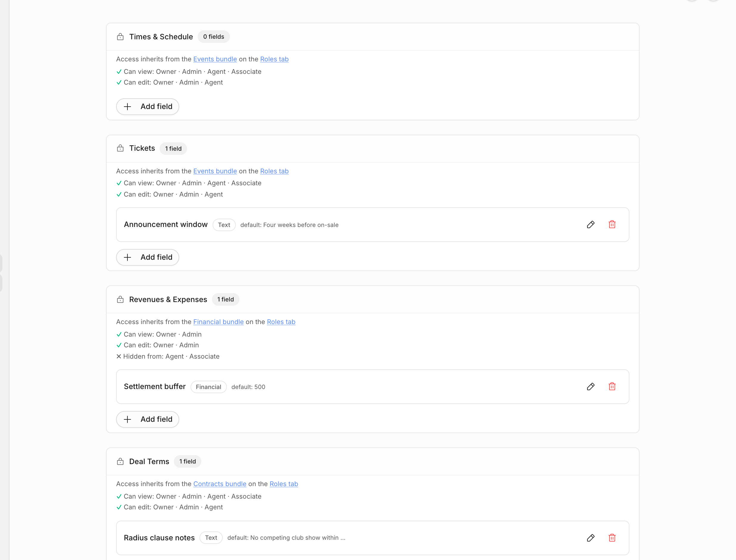Click the lock icon beside Tickets
This screenshot has height=560, width=736.
coord(120,148)
